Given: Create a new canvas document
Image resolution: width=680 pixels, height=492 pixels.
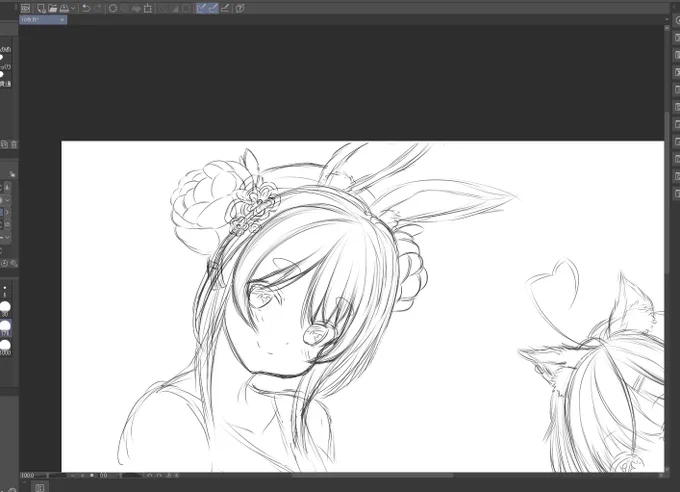Looking at the screenshot, I should [41, 8].
